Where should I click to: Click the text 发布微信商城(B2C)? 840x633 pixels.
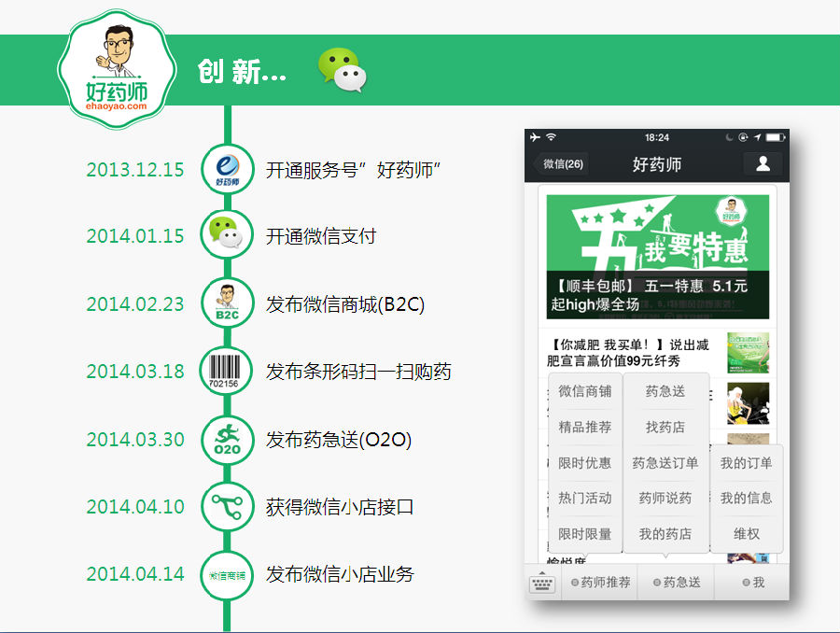click(345, 304)
